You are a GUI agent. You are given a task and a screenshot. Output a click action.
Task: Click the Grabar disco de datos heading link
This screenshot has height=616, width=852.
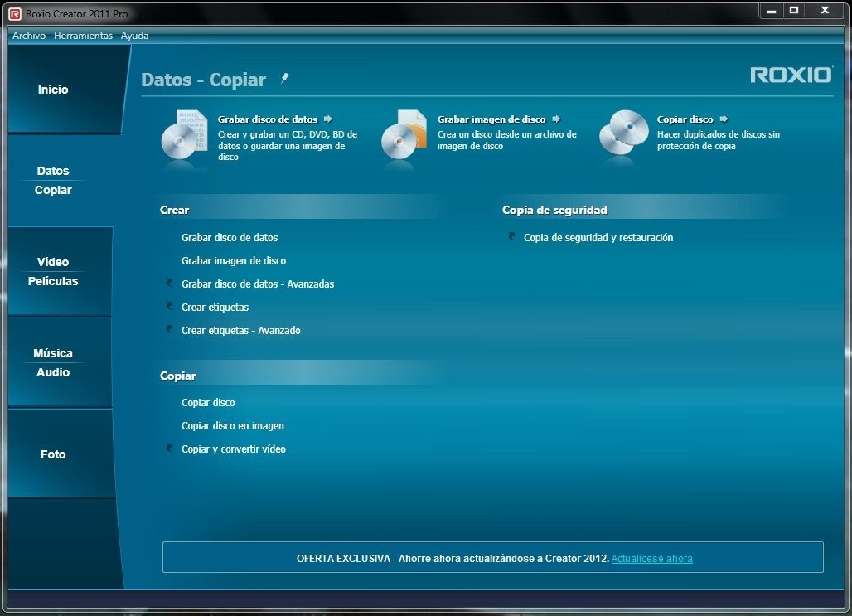tap(268, 119)
